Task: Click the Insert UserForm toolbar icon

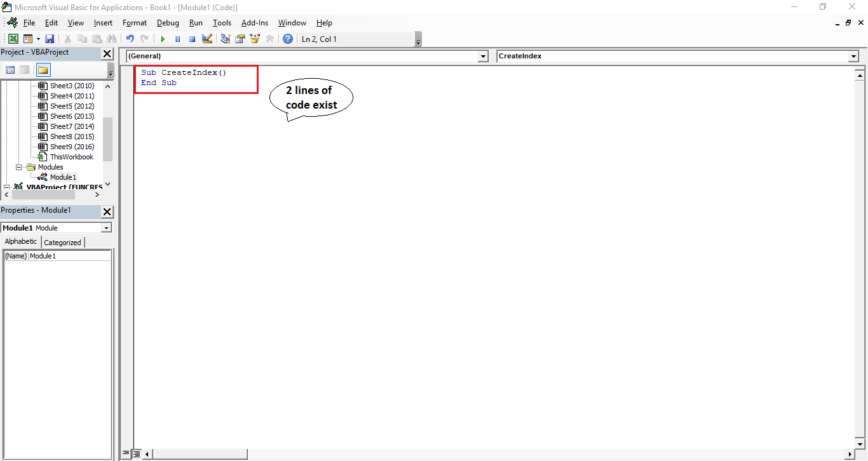Action: [x=28, y=39]
